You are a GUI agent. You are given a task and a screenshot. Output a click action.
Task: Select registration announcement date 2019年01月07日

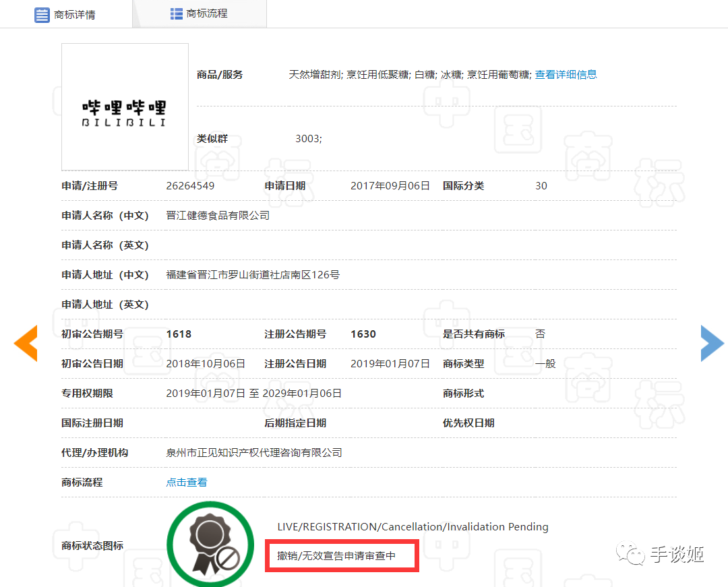coord(390,364)
